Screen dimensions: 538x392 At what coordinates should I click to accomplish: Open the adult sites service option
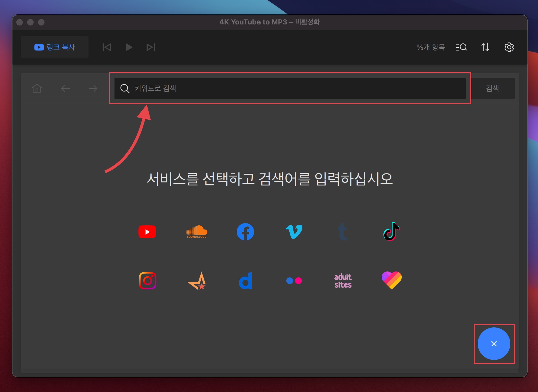[x=343, y=280]
